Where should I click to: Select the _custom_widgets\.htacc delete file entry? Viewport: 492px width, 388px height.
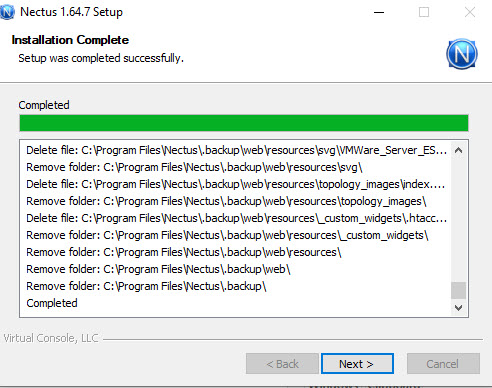237,218
